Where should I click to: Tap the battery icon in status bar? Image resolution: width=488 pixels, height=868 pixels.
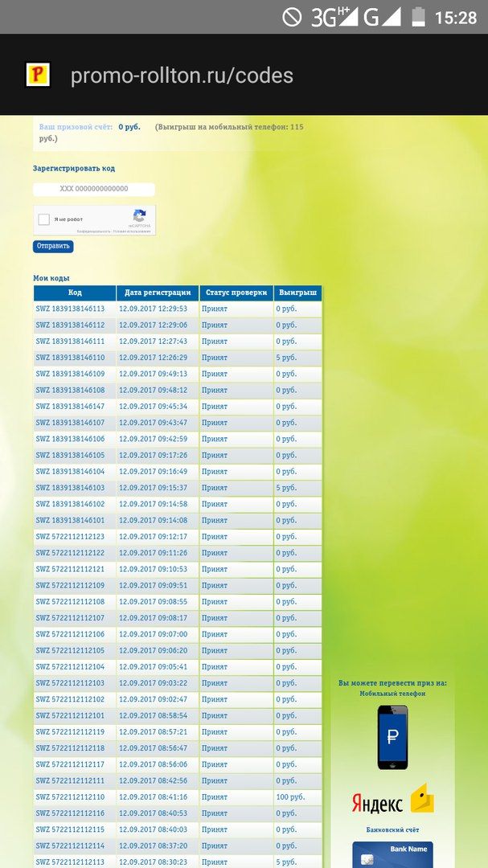[x=418, y=17]
